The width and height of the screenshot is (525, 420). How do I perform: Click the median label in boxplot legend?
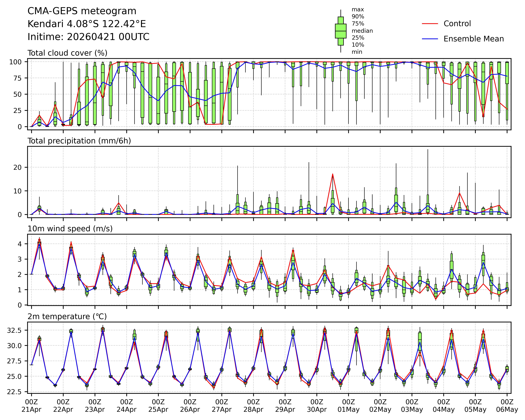tap(362, 31)
